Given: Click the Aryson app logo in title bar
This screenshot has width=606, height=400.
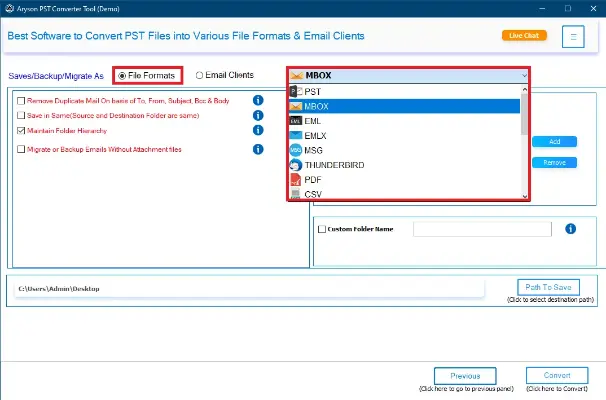Looking at the screenshot, I should pos(10,8).
